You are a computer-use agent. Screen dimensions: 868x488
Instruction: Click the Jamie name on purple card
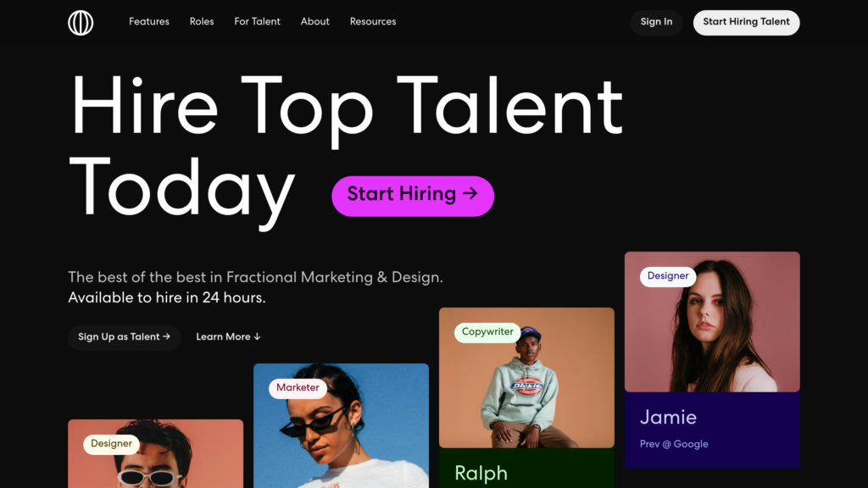point(668,417)
